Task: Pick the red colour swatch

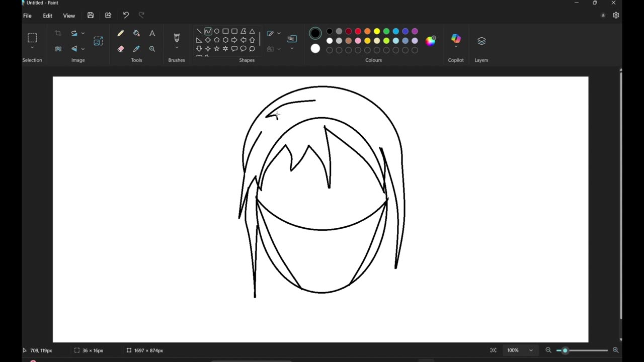Action: click(x=358, y=31)
